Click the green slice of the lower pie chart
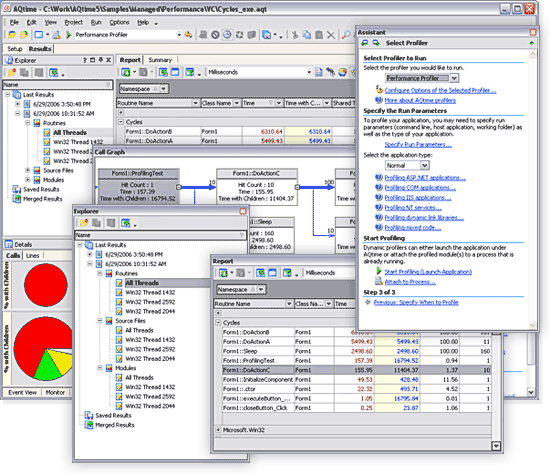 pos(48,368)
